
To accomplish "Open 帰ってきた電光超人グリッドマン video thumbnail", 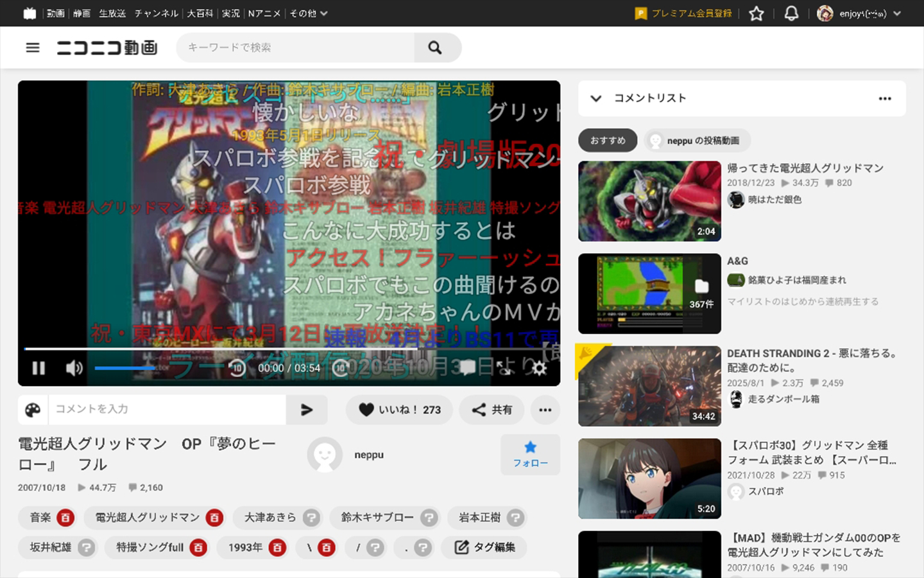I will point(649,201).
